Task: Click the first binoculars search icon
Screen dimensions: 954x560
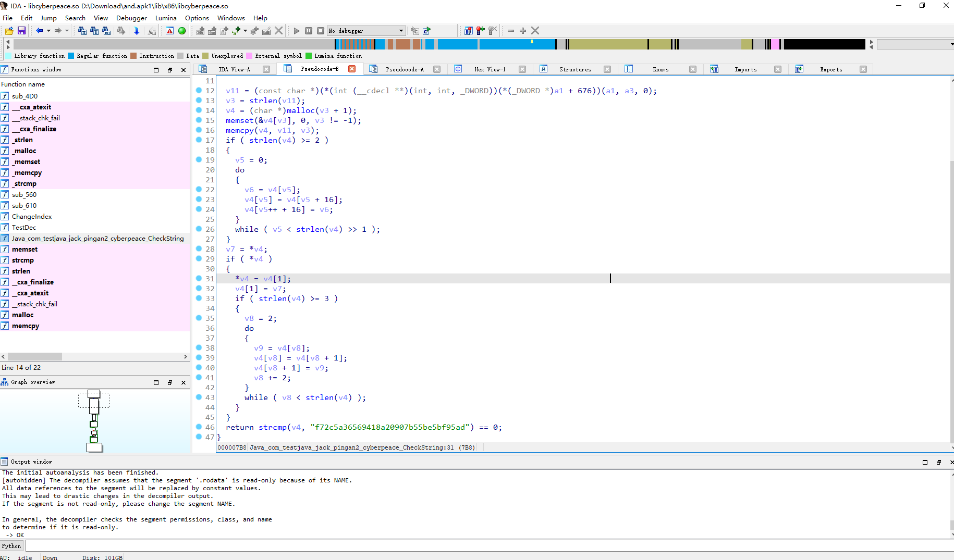Action: [x=82, y=31]
